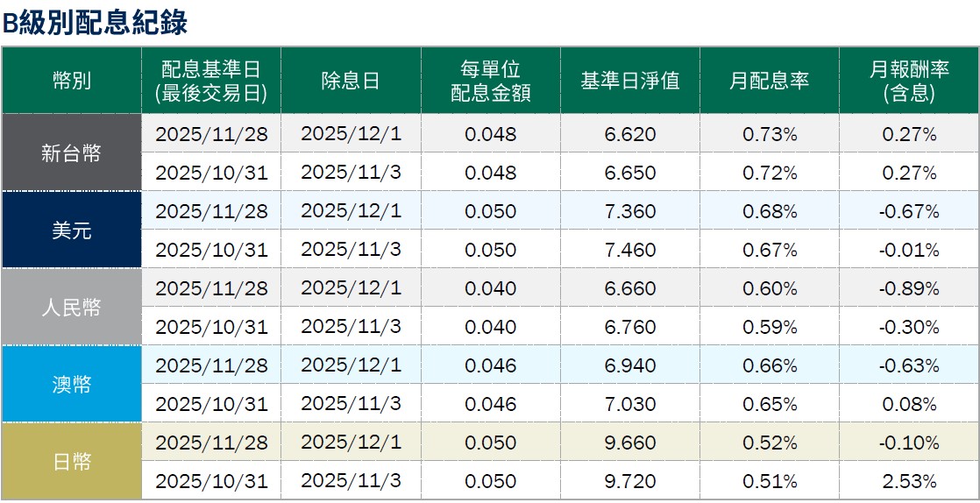This screenshot has height=503, width=980.
Task: Select the 每單位配息金額 header cell
Action: click(x=491, y=81)
